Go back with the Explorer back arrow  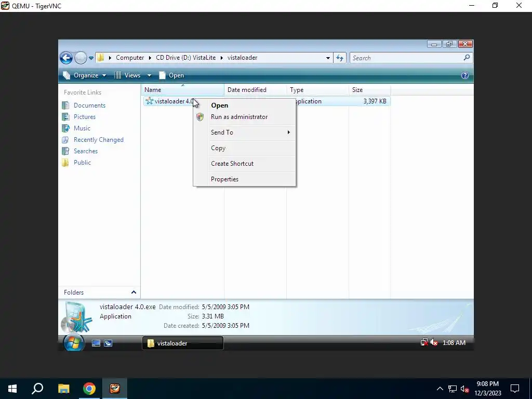tap(66, 58)
